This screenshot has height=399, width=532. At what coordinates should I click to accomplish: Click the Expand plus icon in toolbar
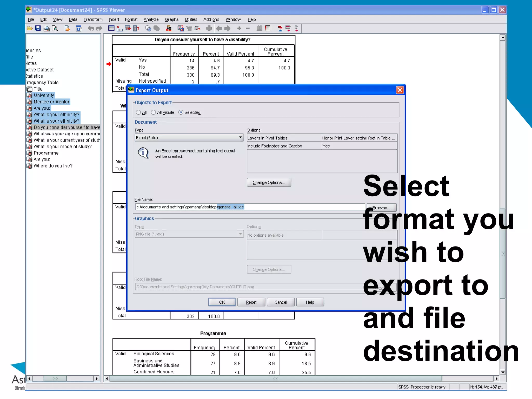[x=239, y=28]
